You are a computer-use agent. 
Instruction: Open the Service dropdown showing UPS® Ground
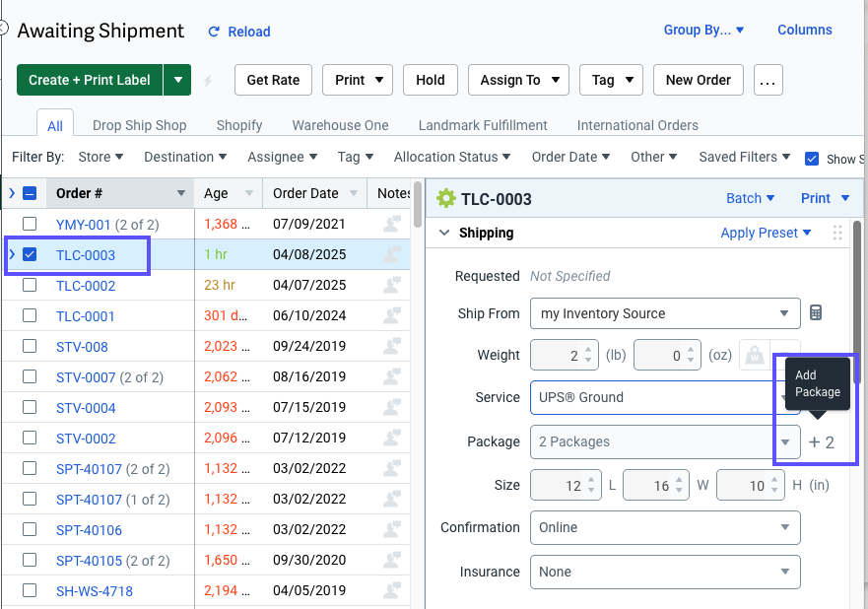coord(665,397)
